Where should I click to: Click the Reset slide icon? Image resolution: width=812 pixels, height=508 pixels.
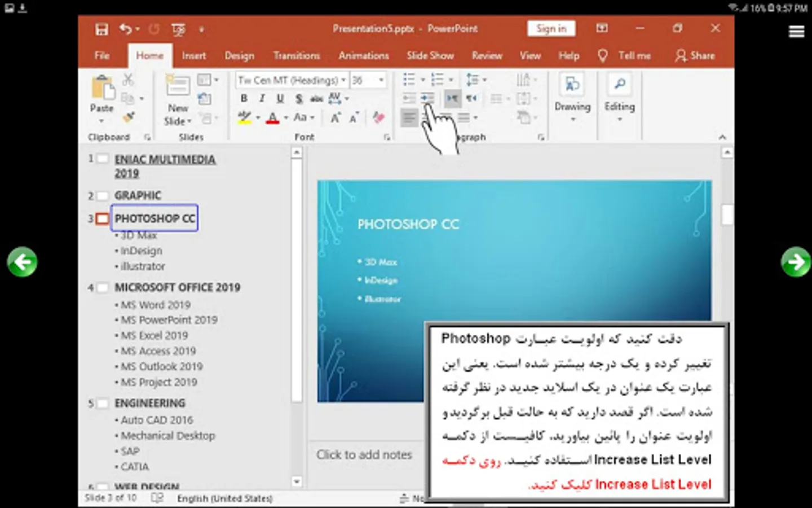tap(204, 99)
